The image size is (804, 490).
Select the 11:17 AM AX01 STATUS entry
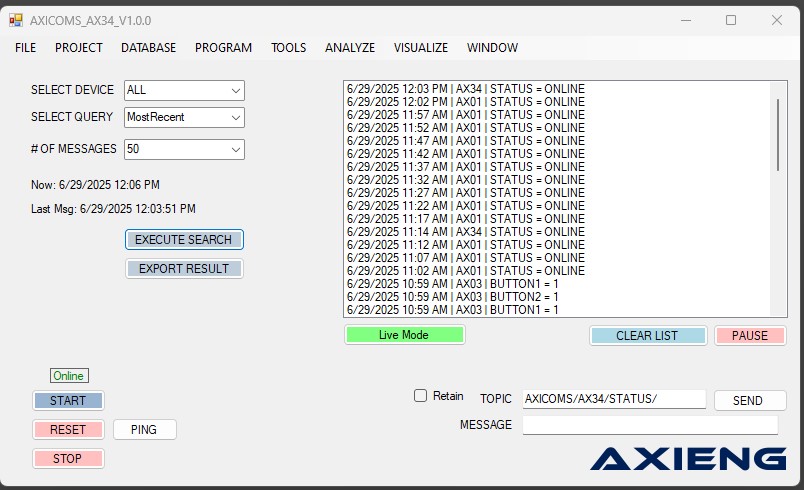pyautogui.click(x=558, y=219)
